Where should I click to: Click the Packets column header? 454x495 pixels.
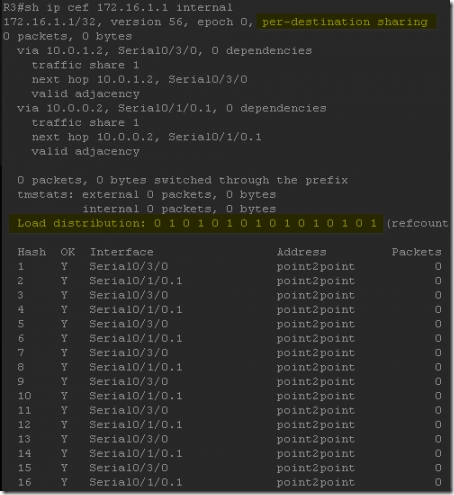[417, 252]
